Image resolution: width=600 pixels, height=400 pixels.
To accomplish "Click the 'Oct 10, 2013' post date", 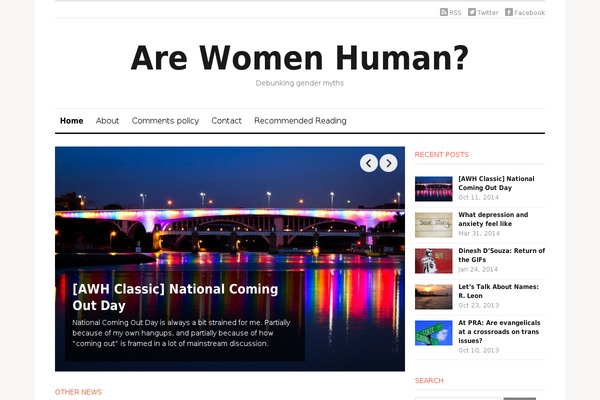I will (479, 351).
